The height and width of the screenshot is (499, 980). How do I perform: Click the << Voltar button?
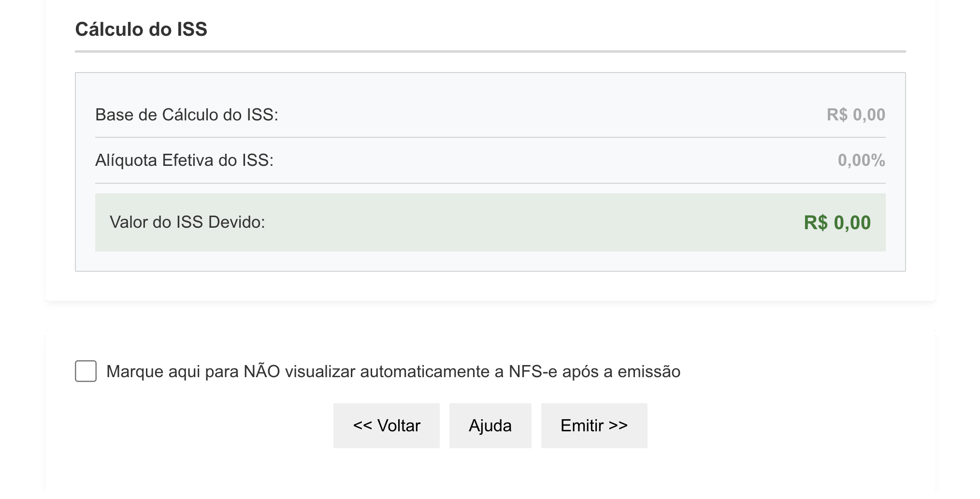click(387, 426)
